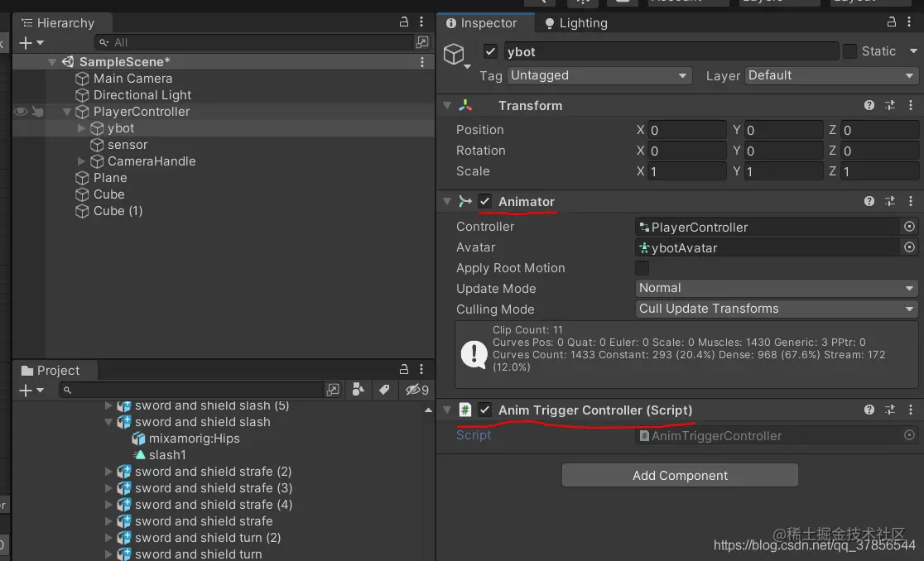Select mixamorig:Hips in Project
The height and width of the screenshot is (561, 924).
point(194,438)
